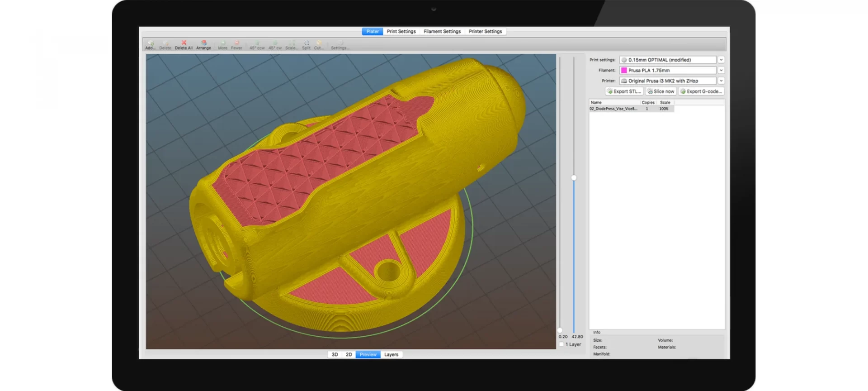Expand Printer dropdown arrow
The height and width of the screenshot is (391, 868).
[x=721, y=81]
